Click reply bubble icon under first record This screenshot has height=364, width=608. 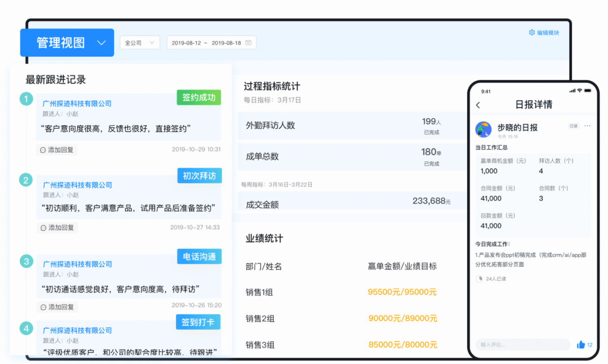tap(43, 150)
